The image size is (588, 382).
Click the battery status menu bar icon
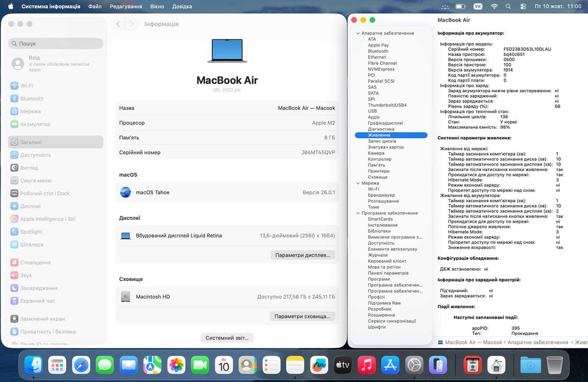tap(460, 6)
